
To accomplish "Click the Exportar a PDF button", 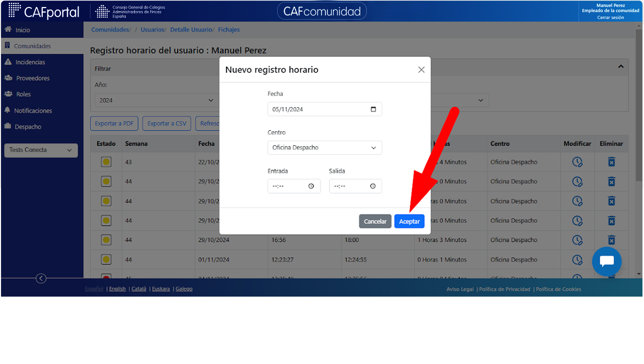I will tap(114, 124).
